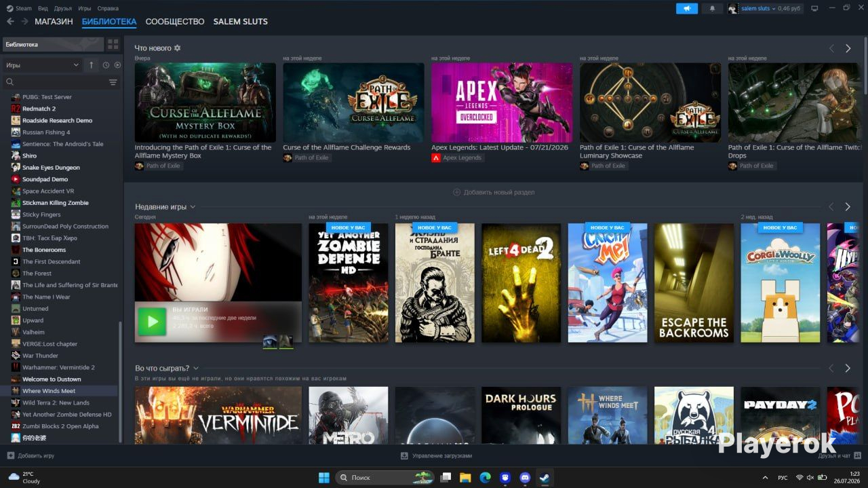Click the Библиотека home button in sidebar
Image resolution: width=868 pixels, height=488 pixels.
(53, 44)
